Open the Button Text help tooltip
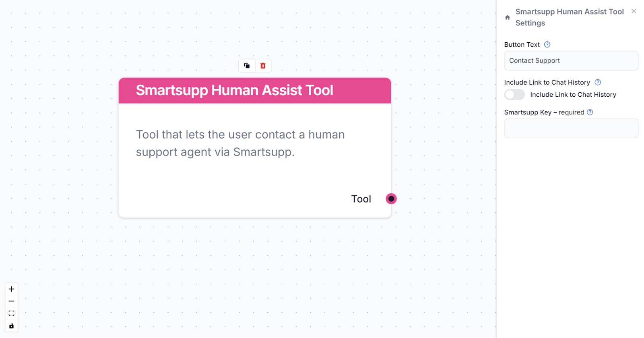The width and height of the screenshot is (644, 338). click(547, 44)
